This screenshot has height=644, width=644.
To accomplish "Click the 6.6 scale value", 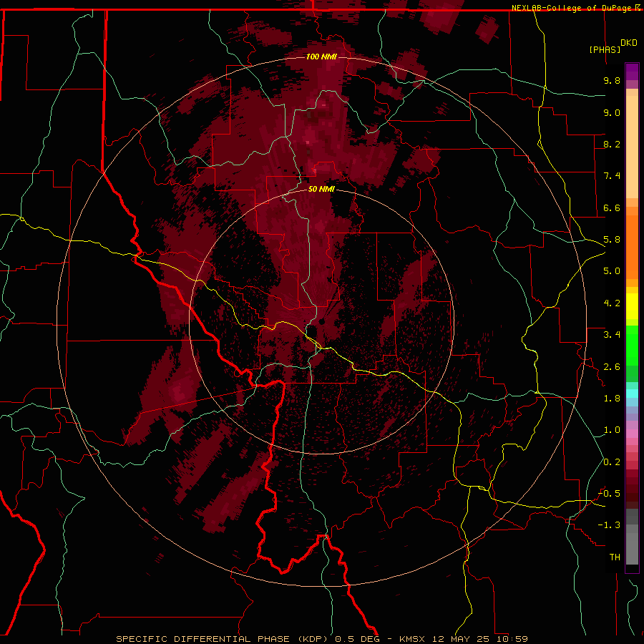I will [612, 208].
